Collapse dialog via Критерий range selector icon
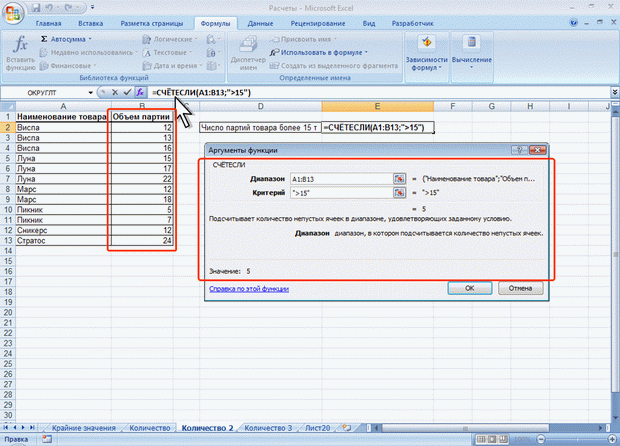The width and height of the screenshot is (620, 446). (400, 193)
